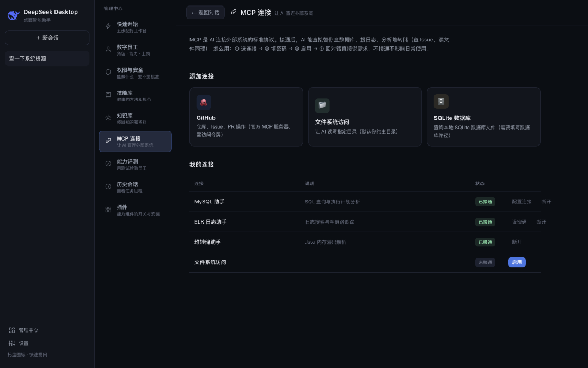Viewport: 588px width, 368px height.
Task: Click the book icon beside 技能库
Action: pyautogui.click(x=108, y=95)
